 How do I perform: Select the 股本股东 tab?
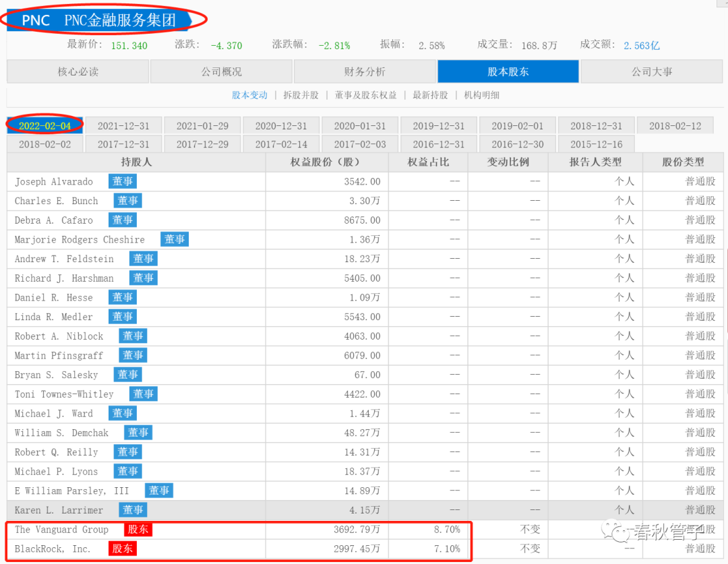coord(508,71)
